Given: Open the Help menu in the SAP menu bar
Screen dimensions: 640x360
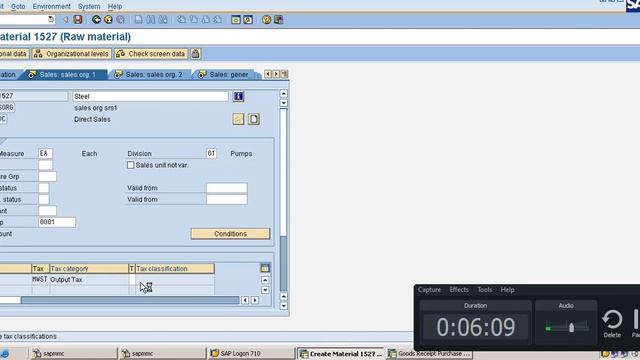Looking at the screenshot, I should (x=115, y=7).
